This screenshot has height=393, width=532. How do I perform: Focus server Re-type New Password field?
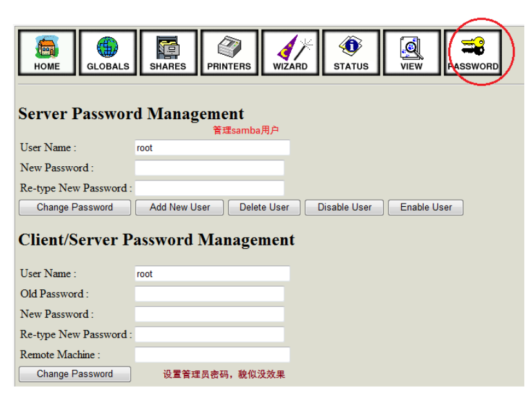(209, 188)
